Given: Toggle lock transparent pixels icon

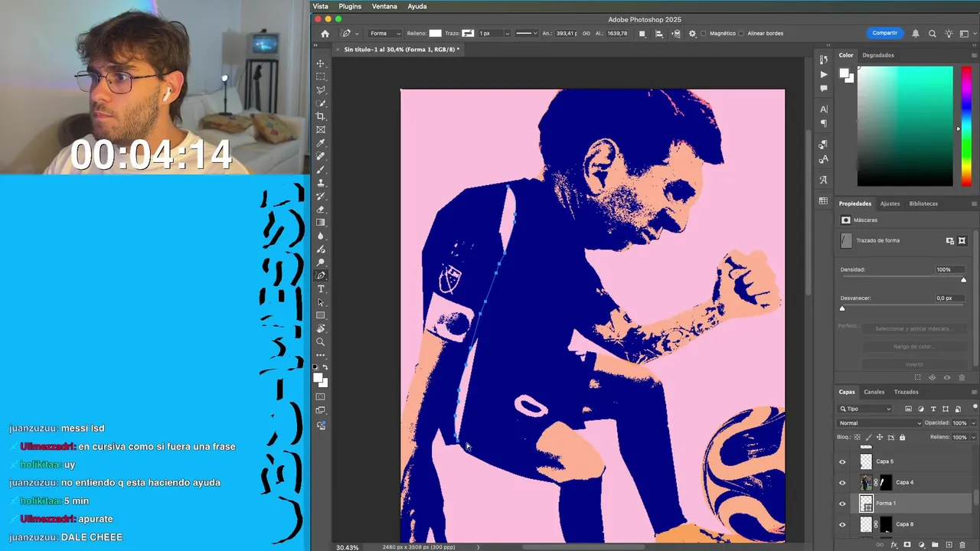Looking at the screenshot, I should coord(857,437).
